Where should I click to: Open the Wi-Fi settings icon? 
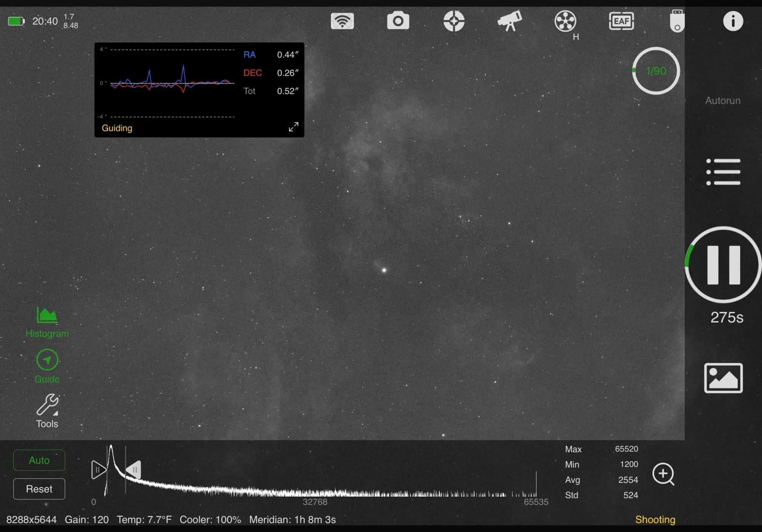[x=342, y=21]
